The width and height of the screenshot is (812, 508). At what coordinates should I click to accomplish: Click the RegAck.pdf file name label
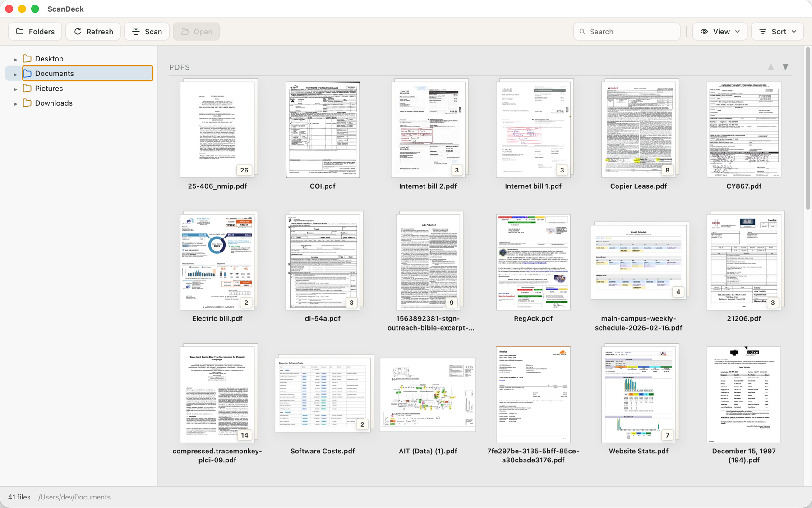click(533, 318)
